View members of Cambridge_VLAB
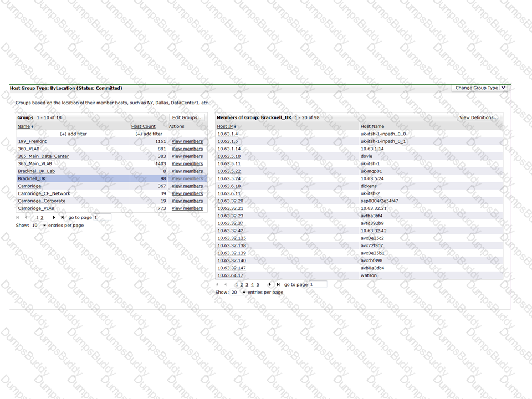The height and width of the screenshot is (399, 532). 187,209
